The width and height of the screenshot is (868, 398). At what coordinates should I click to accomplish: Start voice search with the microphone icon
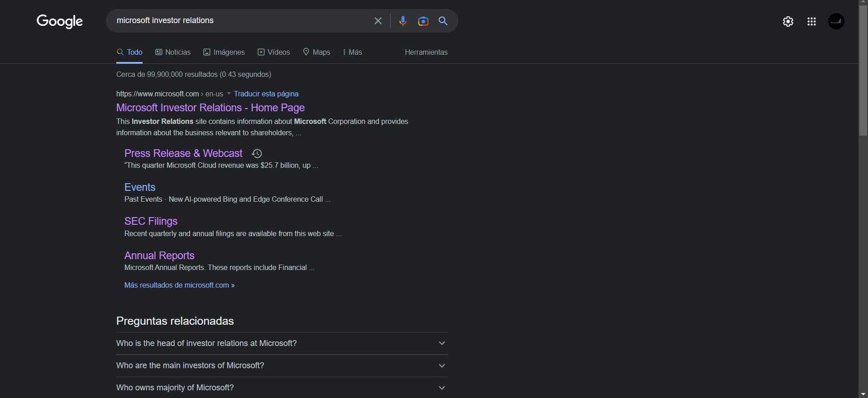[403, 21]
